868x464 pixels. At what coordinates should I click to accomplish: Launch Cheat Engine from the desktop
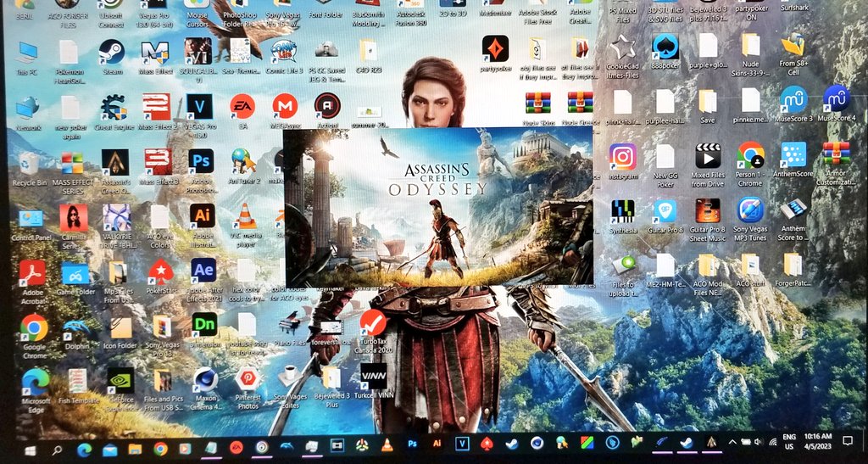click(x=114, y=107)
